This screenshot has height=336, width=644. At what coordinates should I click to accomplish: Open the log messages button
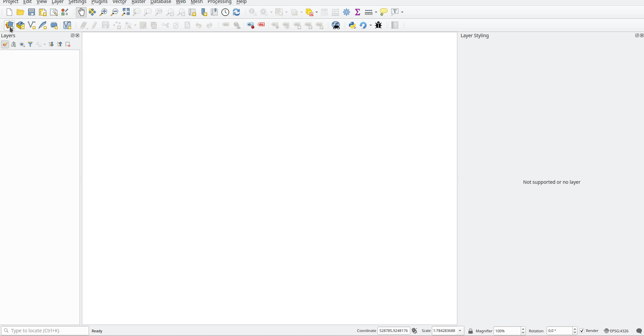(639, 331)
